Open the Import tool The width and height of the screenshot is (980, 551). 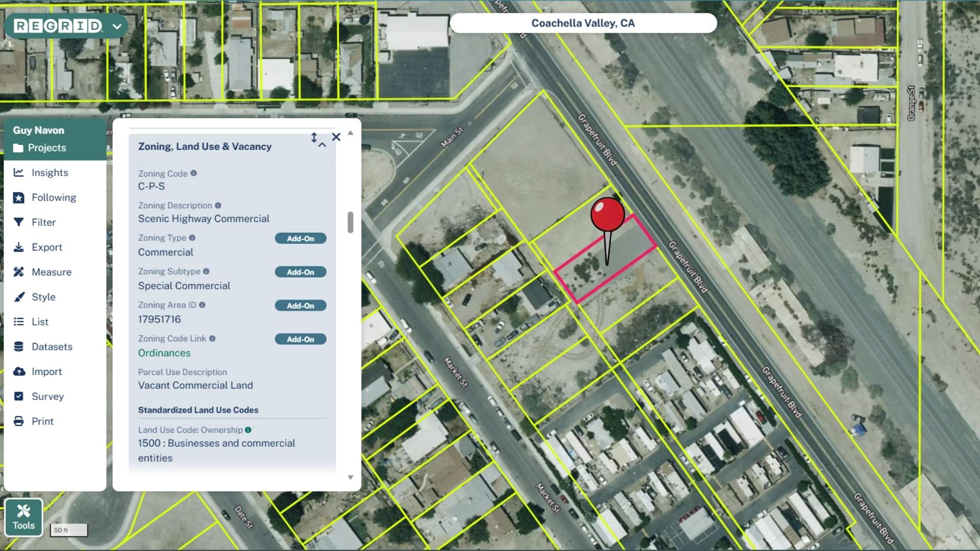point(47,371)
